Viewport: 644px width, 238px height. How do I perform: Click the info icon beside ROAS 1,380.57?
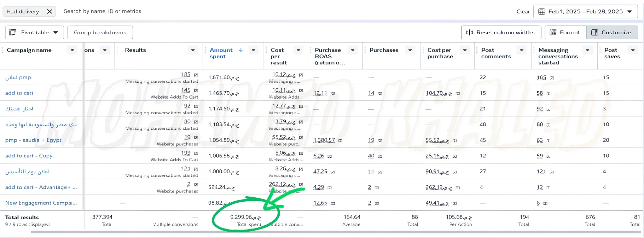[341, 141]
